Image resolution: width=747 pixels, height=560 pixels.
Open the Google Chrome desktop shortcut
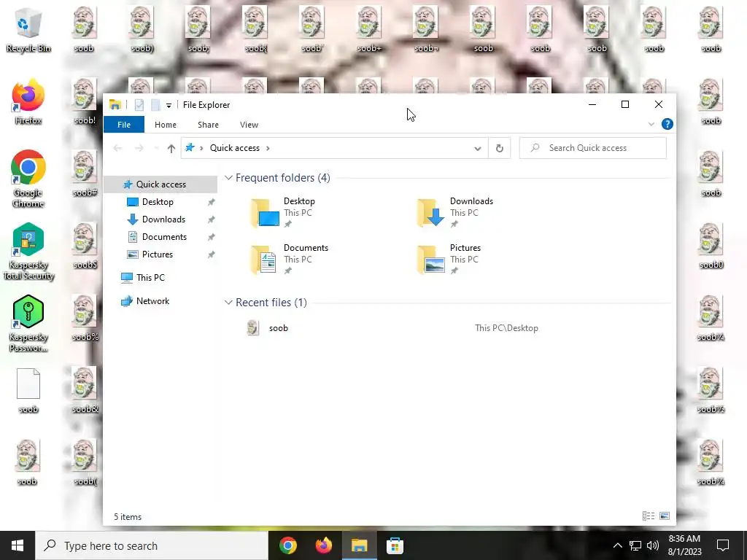(28, 179)
